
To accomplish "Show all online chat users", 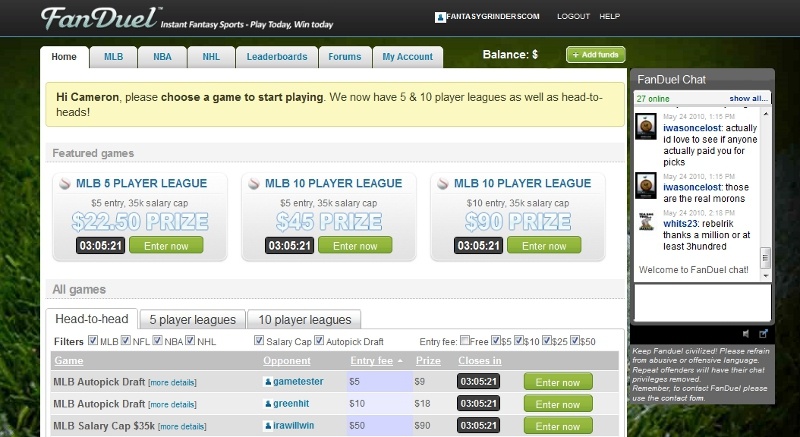I will pyautogui.click(x=748, y=98).
